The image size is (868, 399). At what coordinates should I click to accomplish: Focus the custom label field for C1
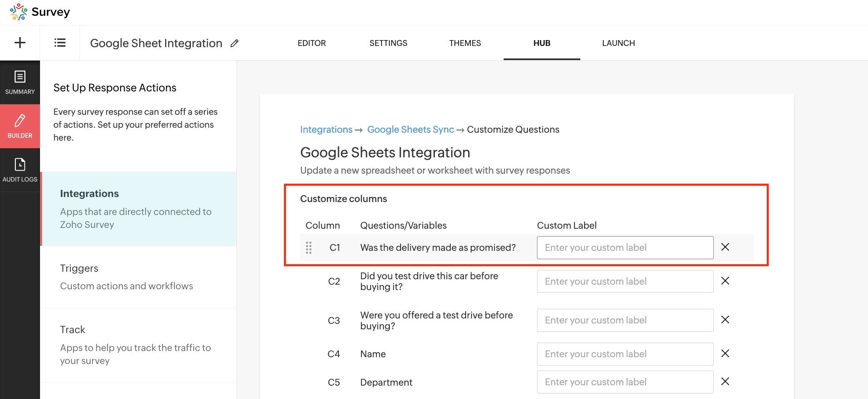(x=625, y=247)
